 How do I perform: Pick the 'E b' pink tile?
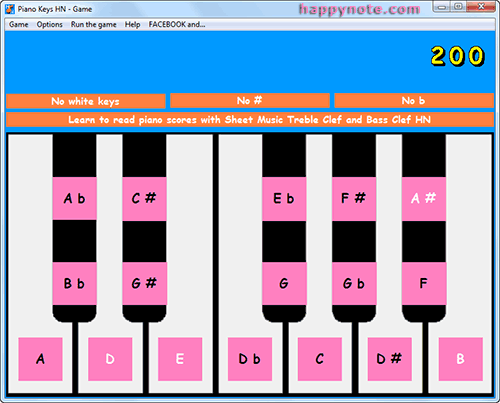click(x=284, y=199)
